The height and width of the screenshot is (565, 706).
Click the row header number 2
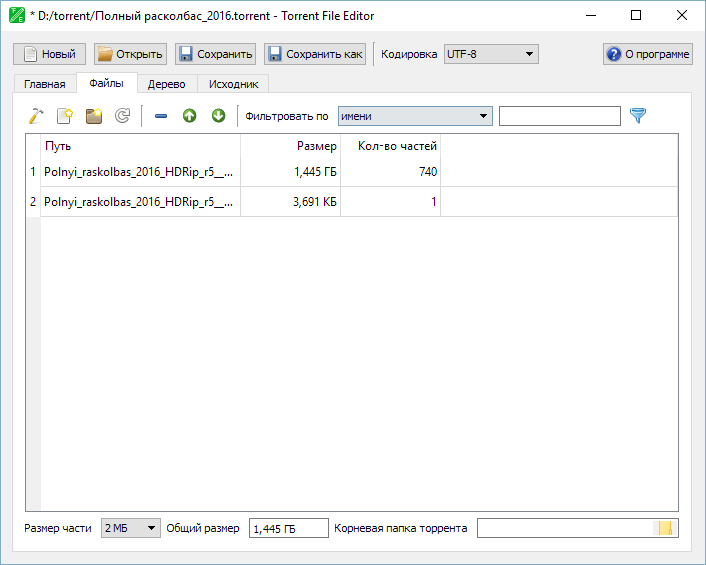coord(33,202)
